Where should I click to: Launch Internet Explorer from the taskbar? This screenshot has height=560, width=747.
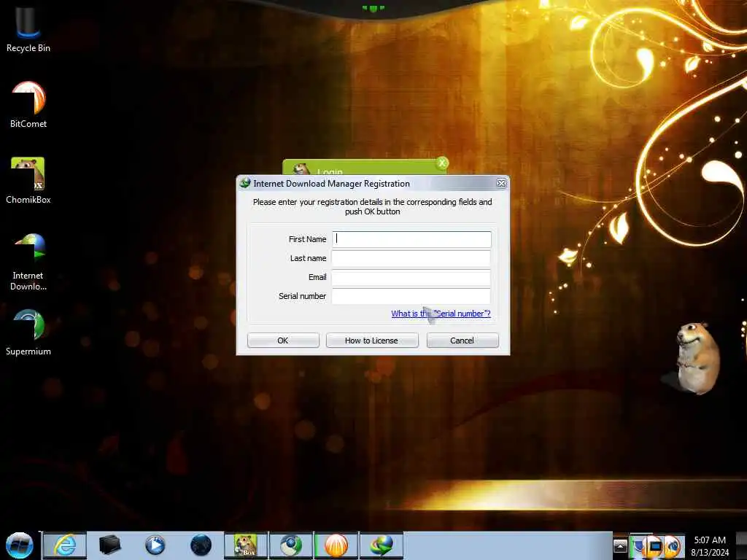tap(65, 545)
